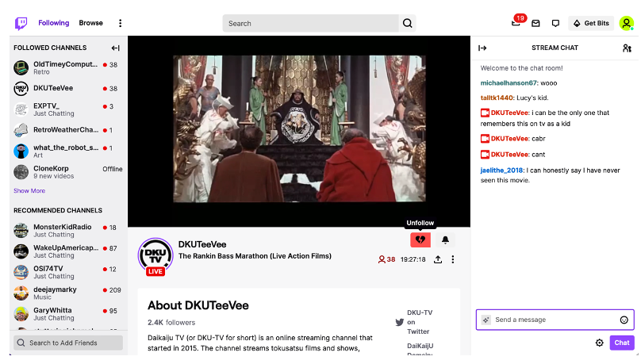Image resolution: width=641 pixels, height=364 pixels.
Task: Click the Search input field
Action: (x=310, y=23)
